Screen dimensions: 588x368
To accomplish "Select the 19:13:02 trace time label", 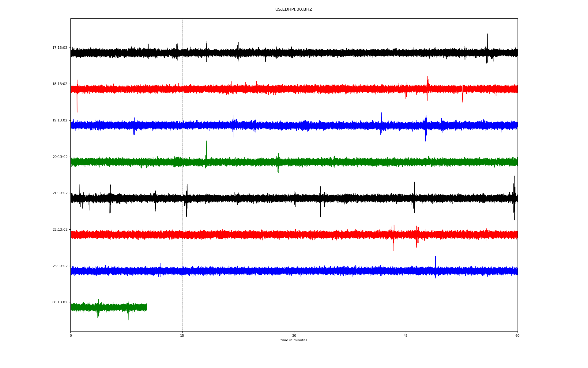I will [60, 120].
